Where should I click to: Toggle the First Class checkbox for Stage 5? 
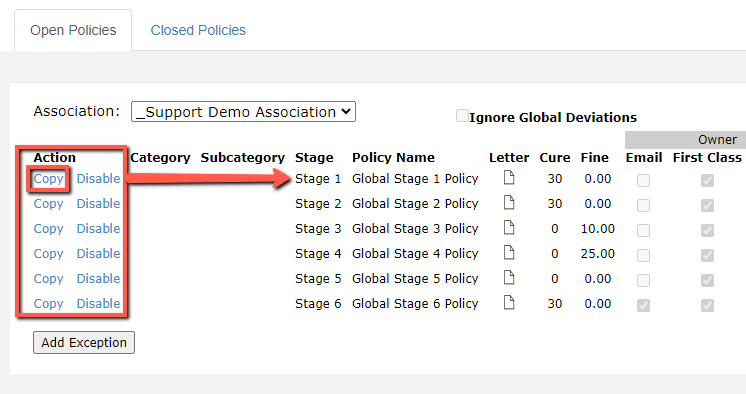click(707, 280)
